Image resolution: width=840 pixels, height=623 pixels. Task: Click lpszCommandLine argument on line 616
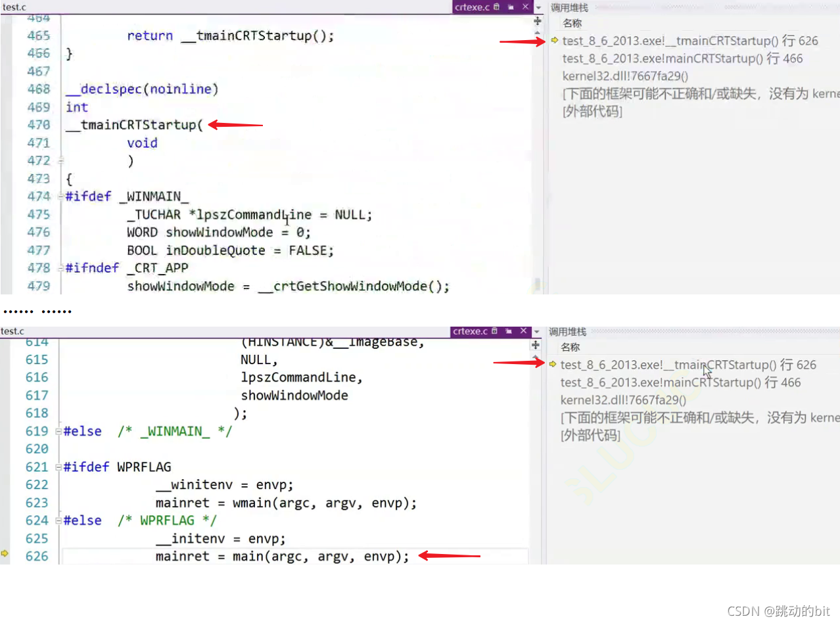pyautogui.click(x=302, y=378)
